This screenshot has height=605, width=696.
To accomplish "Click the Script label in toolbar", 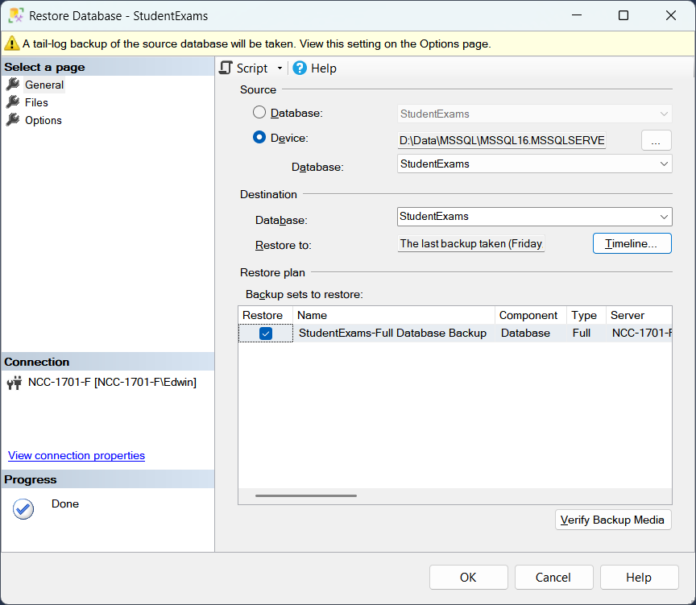I will point(252,68).
